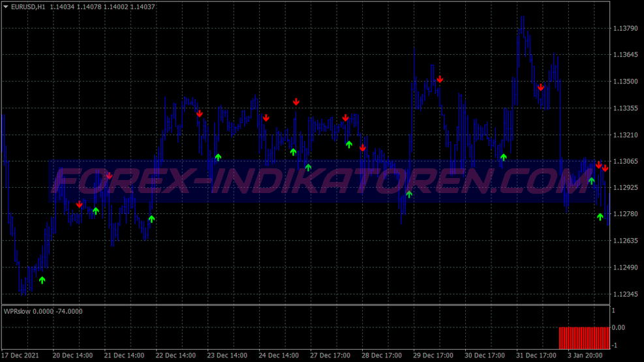Click the 1.13500 price label
The image size is (644, 362).
click(625, 82)
